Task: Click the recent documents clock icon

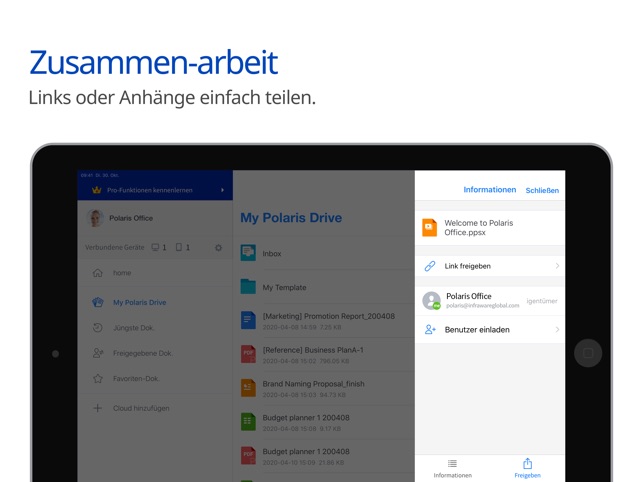Action: (98, 328)
